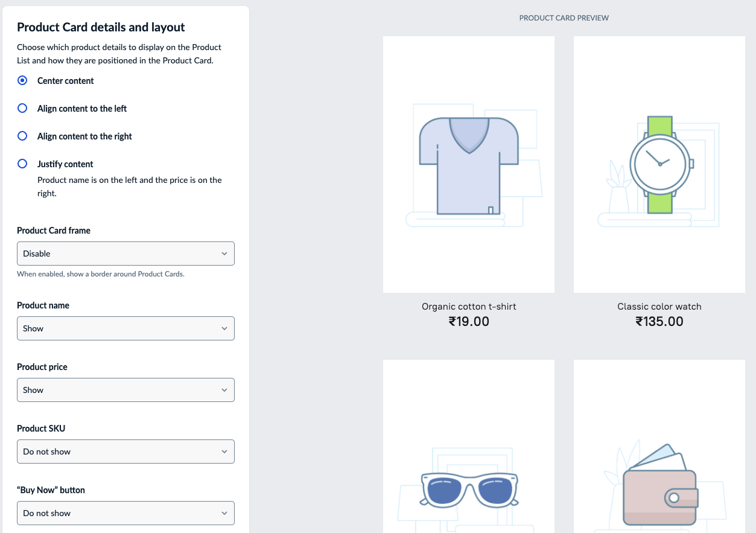
Task: Choose "Align content to the left" option
Action: [x=22, y=108]
